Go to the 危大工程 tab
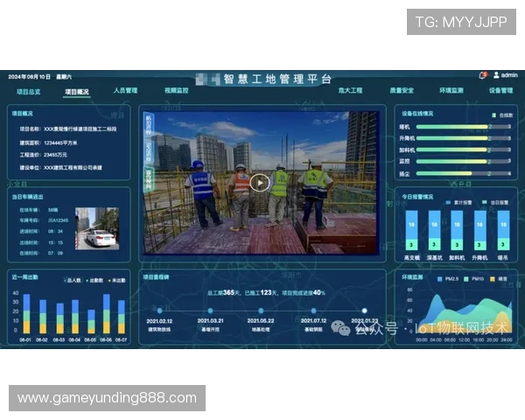The height and width of the screenshot is (420, 525). pyautogui.click(x=350, y=91)
